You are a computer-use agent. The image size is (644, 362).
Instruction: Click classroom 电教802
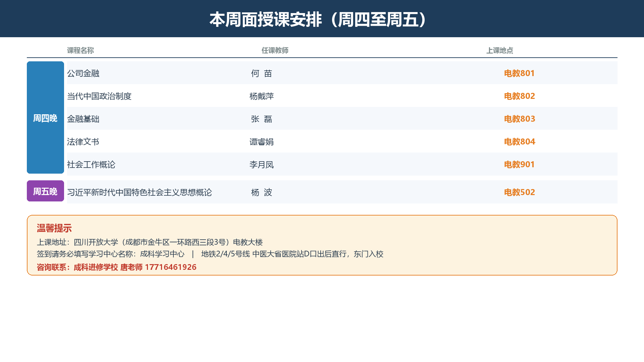coord(520,96)
